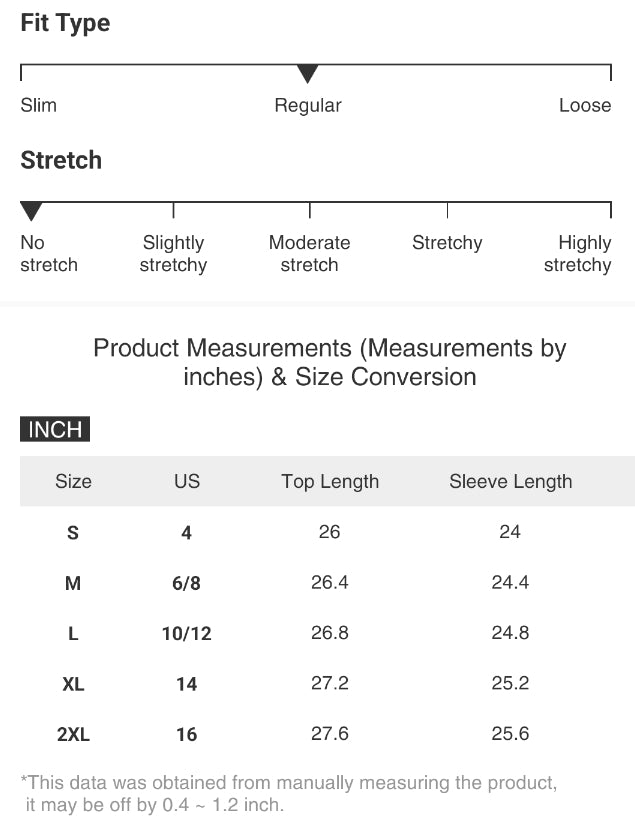635x829 pixels.
Task: Select the Slightly stretchy label
Action: pyautogui.click(x=173, y=254)
